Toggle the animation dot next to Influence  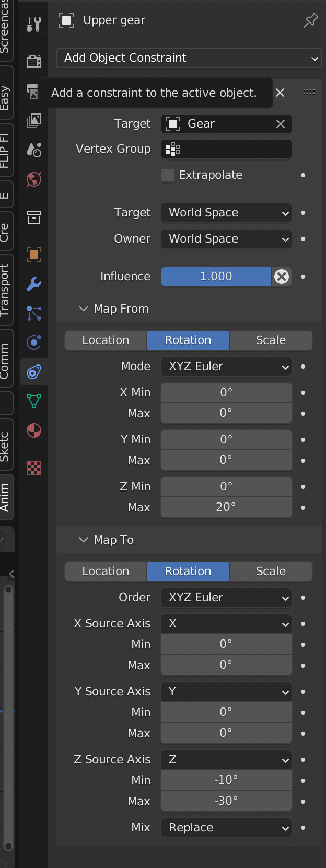(303, 277)
